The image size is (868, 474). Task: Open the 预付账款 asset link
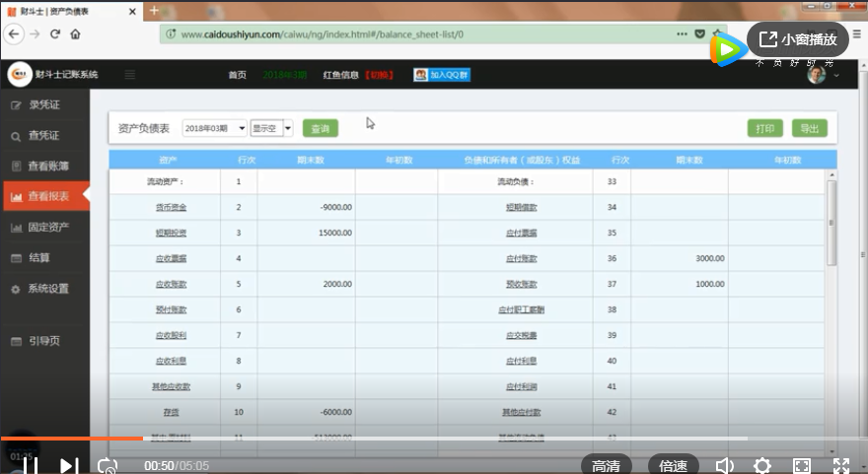pyautogui.click(x=171, y=309)
